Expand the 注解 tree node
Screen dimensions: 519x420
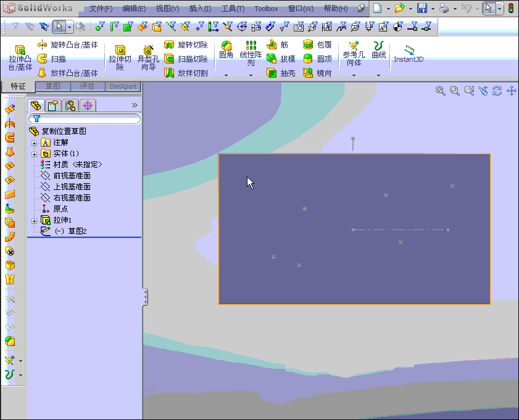tap(34, 143)
